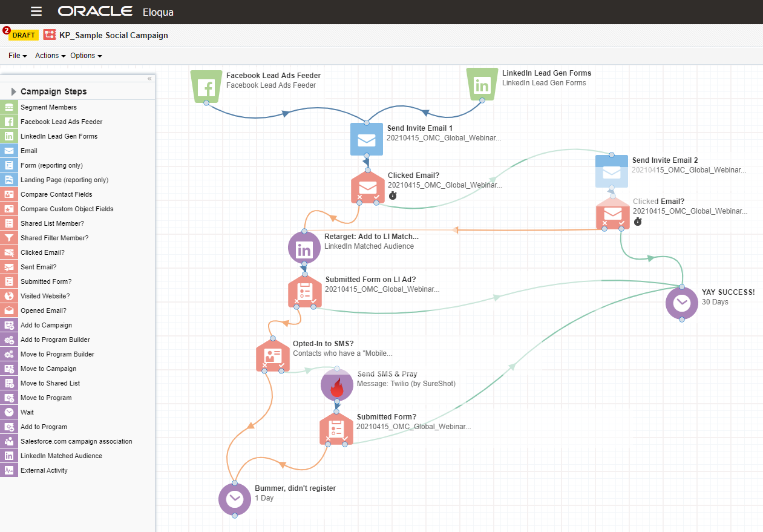The image size is (763, 532).
Task: Select Retarget: Add to LI Match node
Action: [x=304, y=248]
